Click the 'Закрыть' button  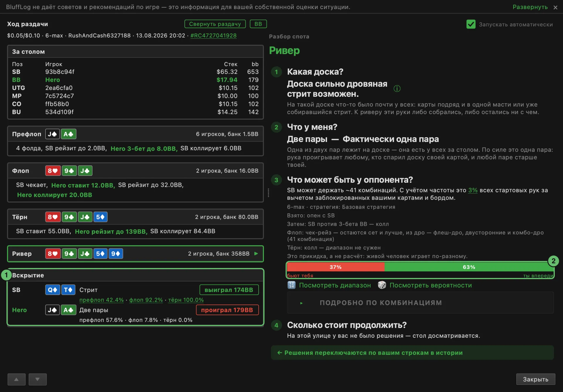tap(535, 379)
